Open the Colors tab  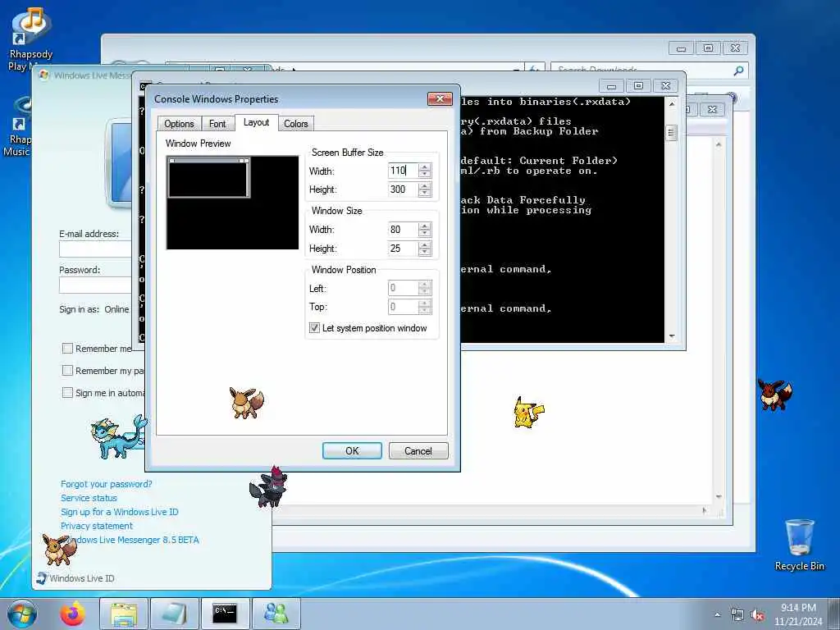click(x=295, y=124)
